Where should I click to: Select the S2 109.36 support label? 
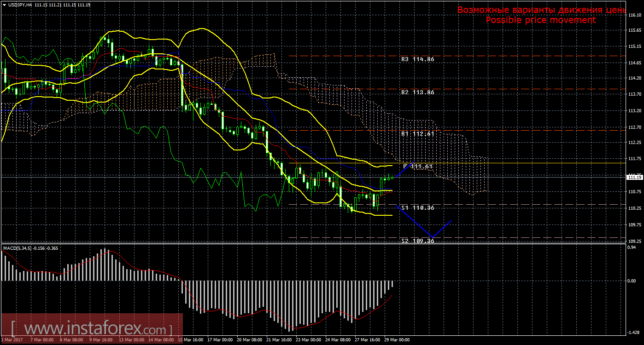tap(417, 241)
